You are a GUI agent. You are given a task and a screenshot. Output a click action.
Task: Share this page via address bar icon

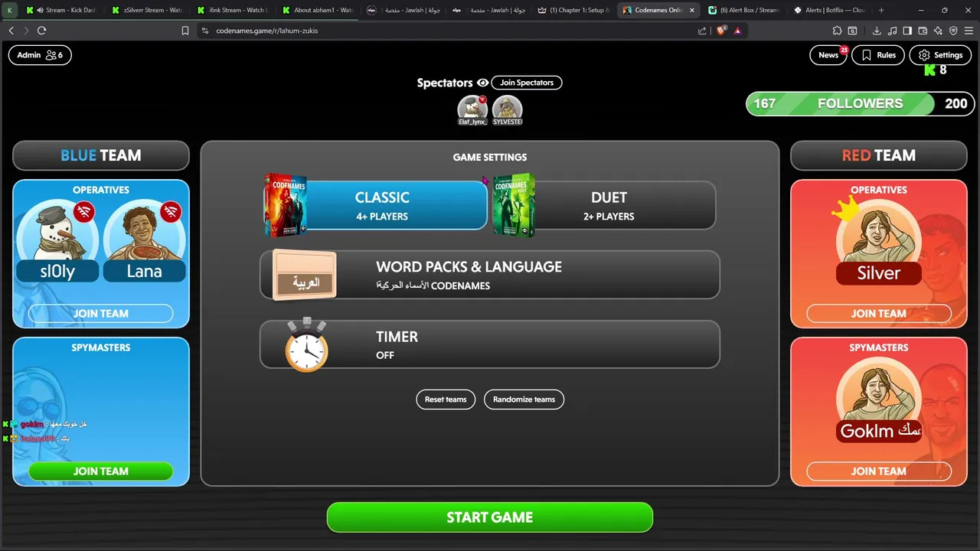(x=702, y=31)
